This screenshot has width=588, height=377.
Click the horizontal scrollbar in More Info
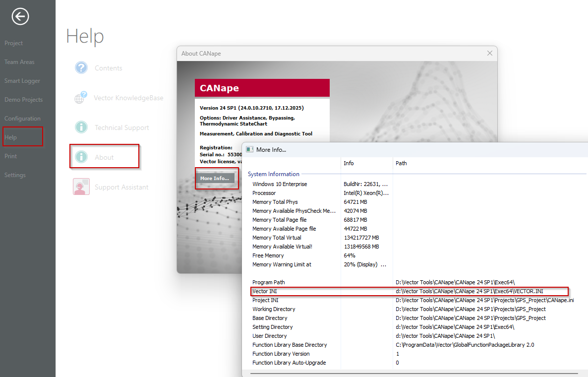[412, 373]
